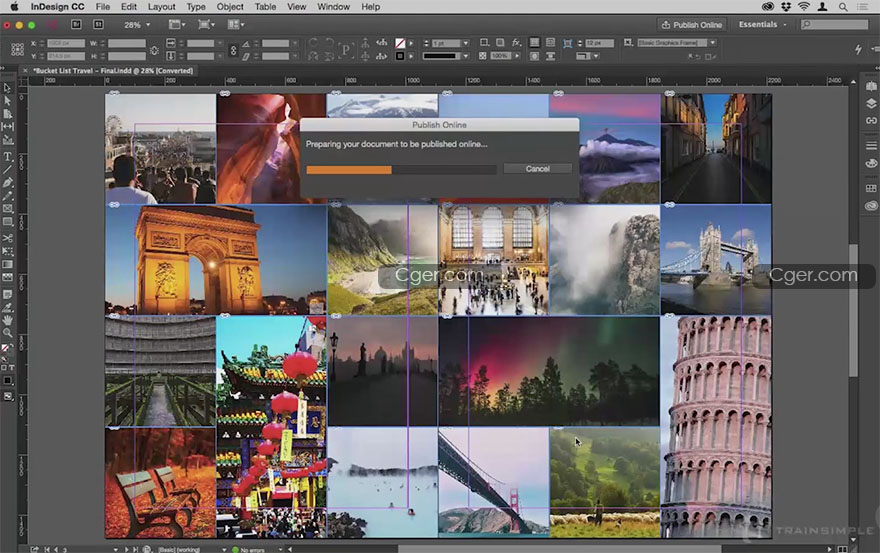
Task: Open the stroke weight 1 pt dropdown
Action: 466,43
